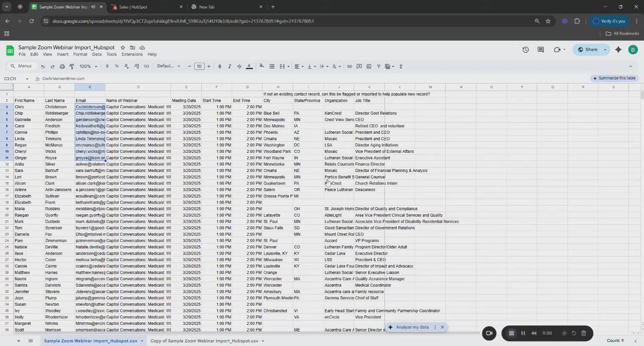The height and width of the screenshot is (346, 644).
Task: Format selection as currency
Action: pos(107,66)
